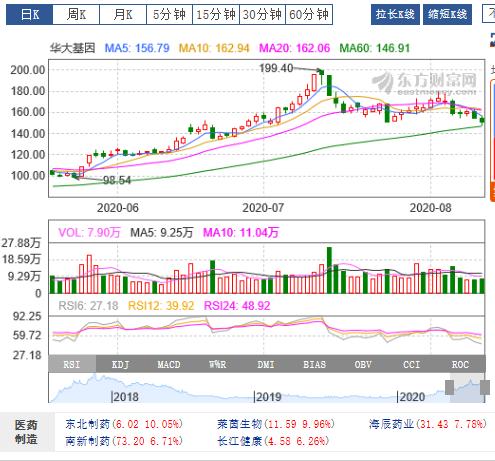
Task: Select the ROC indicator tab
Action: 460,364
